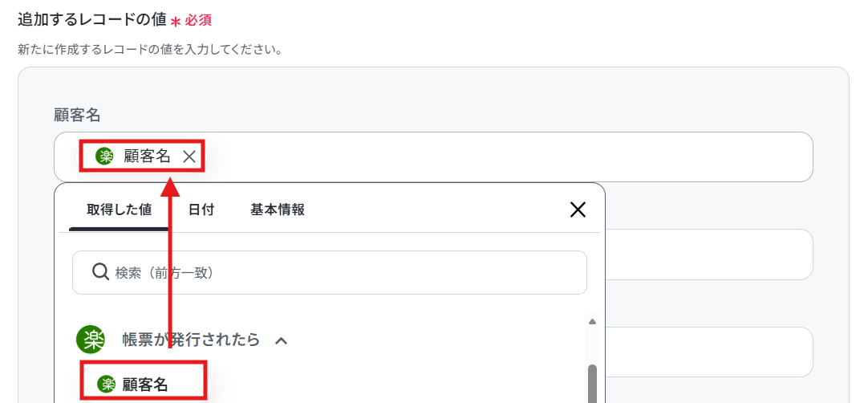The width and height of the screenshot is (868, 403).
Task: Focus the 検索（前方一致）search box
Action: click(x=330, y=273)
